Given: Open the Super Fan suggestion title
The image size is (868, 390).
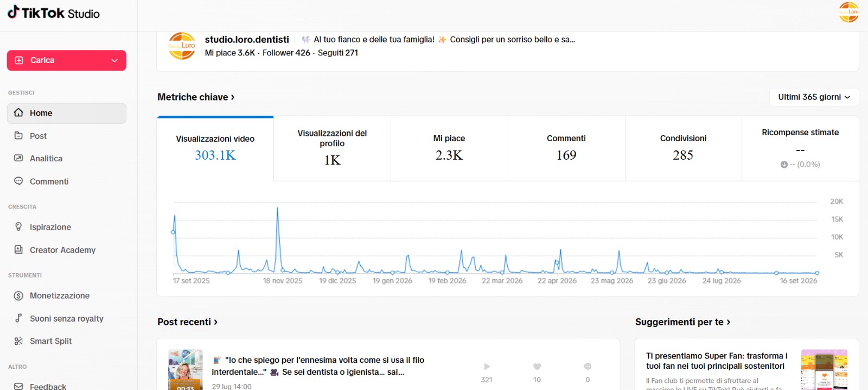Looking at the screenshot, I should 717,361.
